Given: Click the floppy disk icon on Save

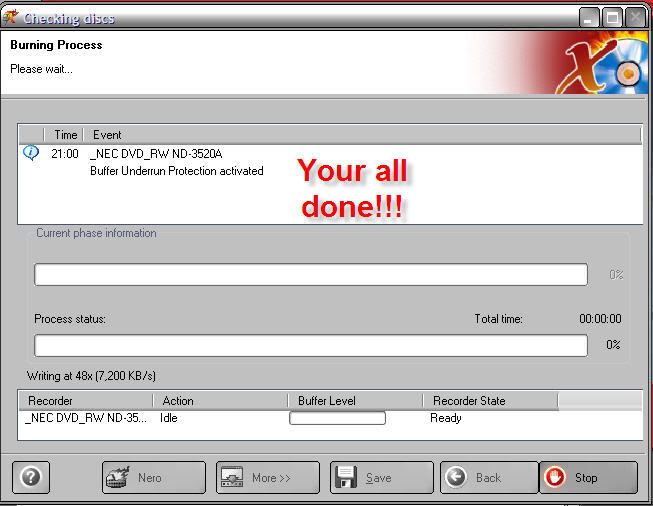Looking at the screenshot, I should (x=346, y=477).
